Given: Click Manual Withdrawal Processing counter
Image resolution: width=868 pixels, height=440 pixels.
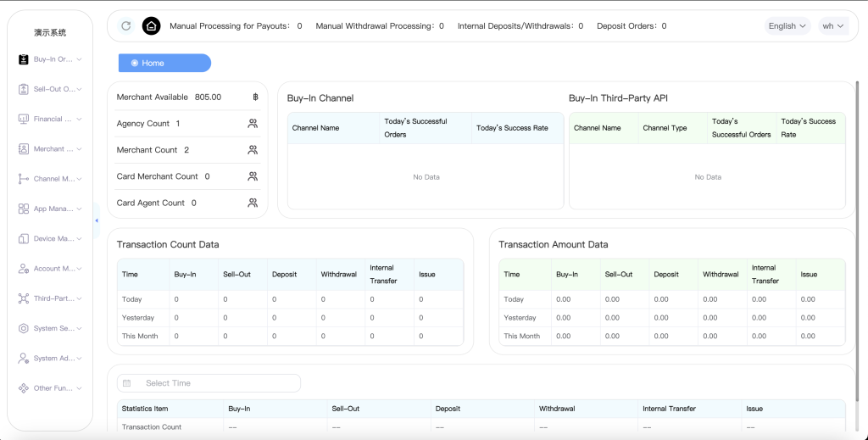Looking at the screenshot, I should (380, 26).
